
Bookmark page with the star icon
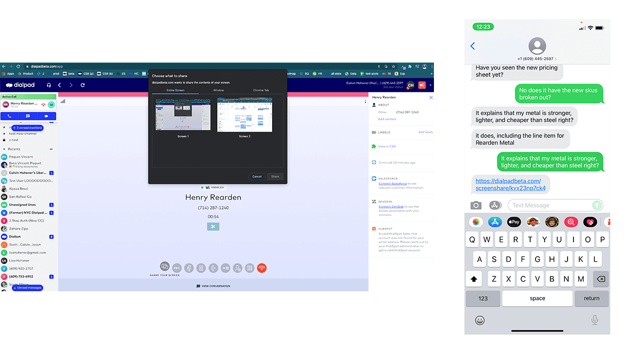[x=393, y=67]
